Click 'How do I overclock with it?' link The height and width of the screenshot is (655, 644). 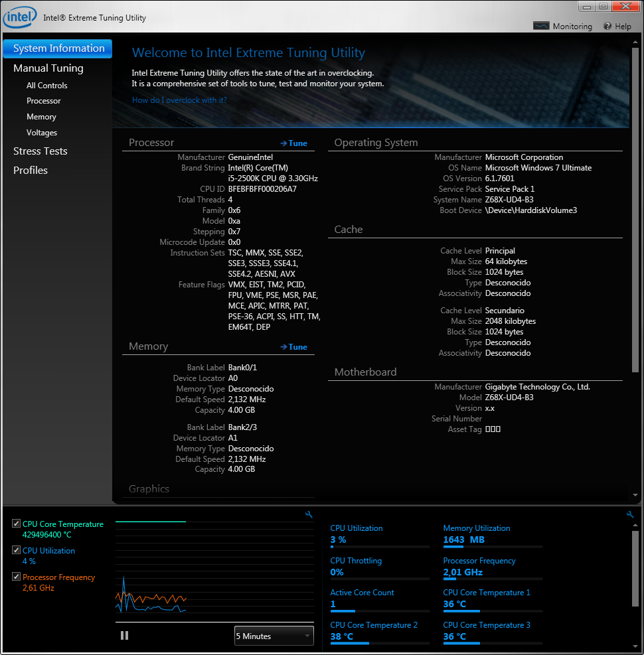pyautogui.click(x=179, y=100)
